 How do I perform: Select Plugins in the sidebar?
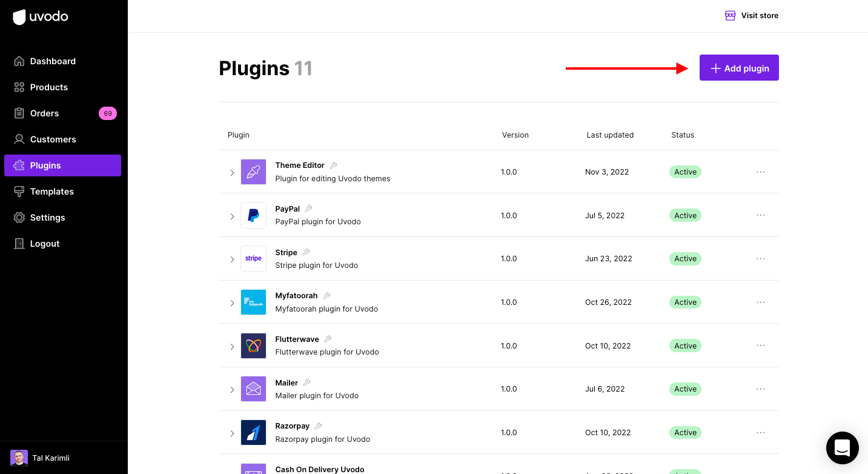(62, 165)
